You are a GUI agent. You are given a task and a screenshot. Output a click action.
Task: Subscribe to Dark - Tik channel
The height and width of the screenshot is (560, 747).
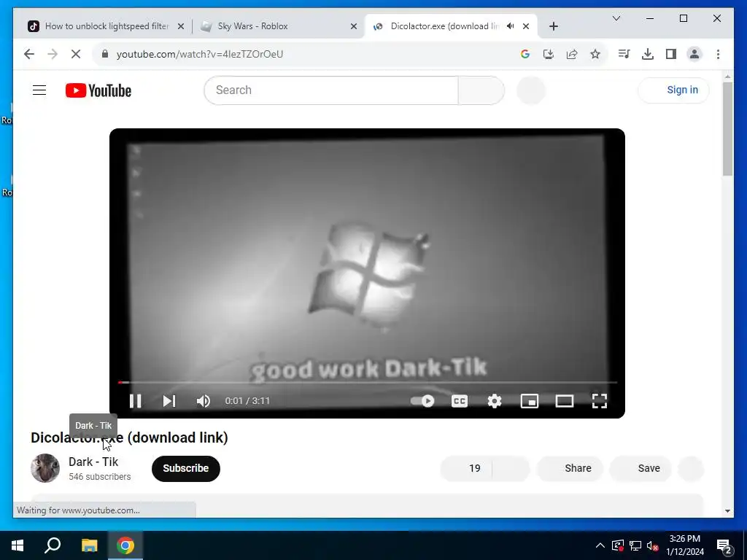186,469
